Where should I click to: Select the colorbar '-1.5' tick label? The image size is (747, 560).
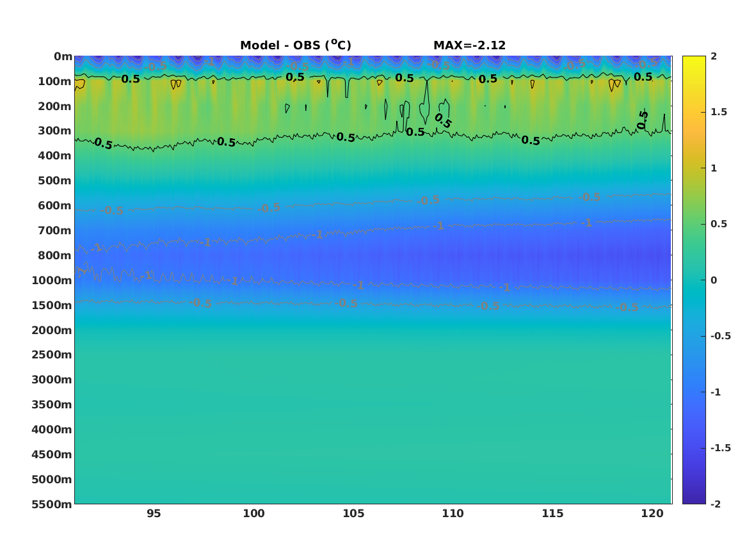tap(721, 448)
